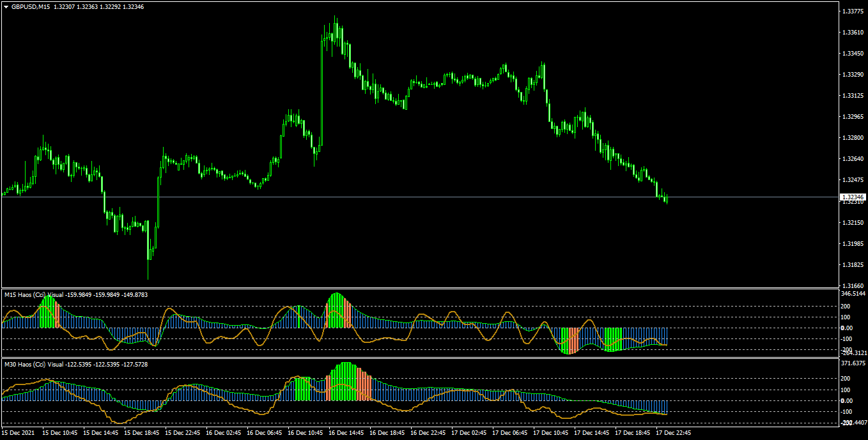Screen dimensions: 868x440
Task: Click the separator between main chart and M15 indicator
Action: [x=419, y=289]
